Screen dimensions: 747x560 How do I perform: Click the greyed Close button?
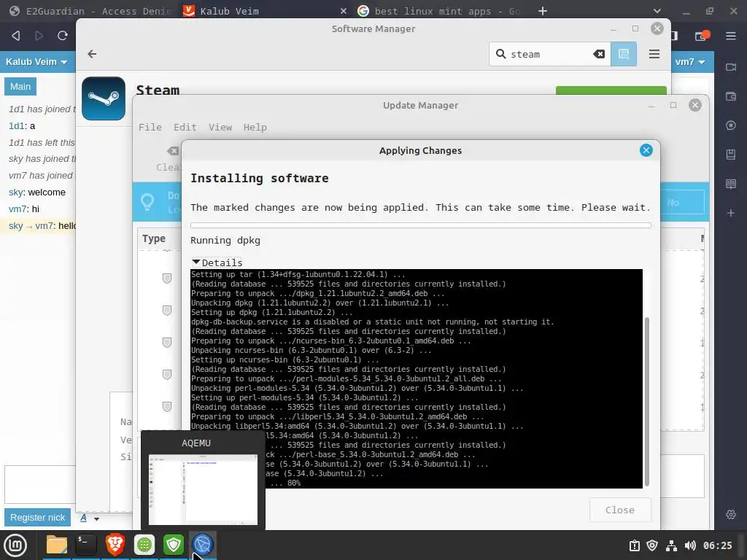[620, 510]
